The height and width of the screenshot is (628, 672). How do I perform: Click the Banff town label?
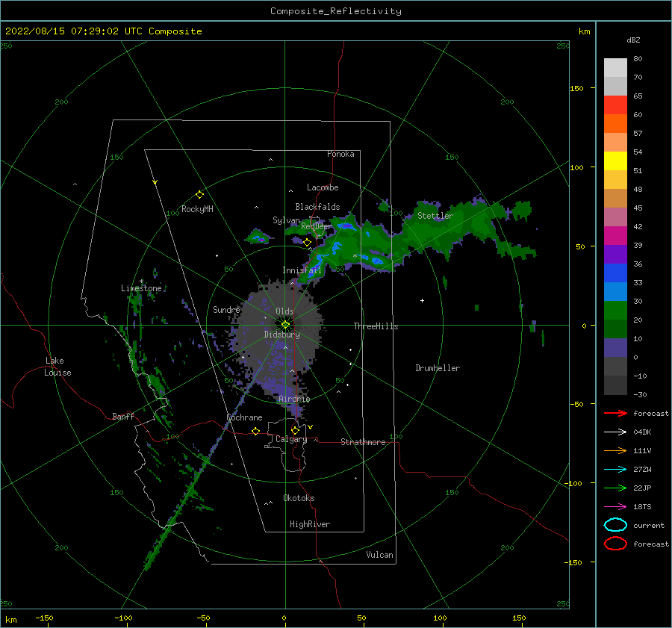(123, 416)
